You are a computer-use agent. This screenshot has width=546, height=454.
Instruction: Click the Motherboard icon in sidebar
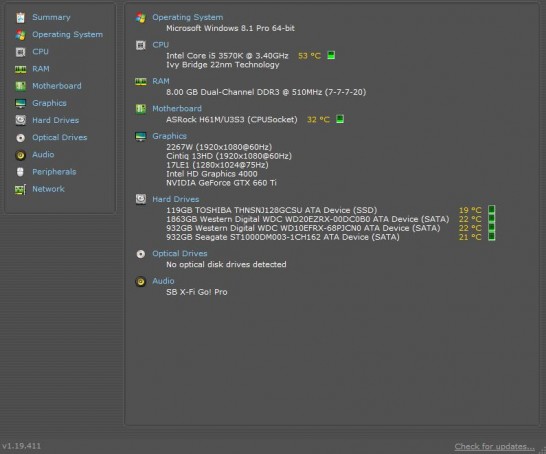coord(21,86)
